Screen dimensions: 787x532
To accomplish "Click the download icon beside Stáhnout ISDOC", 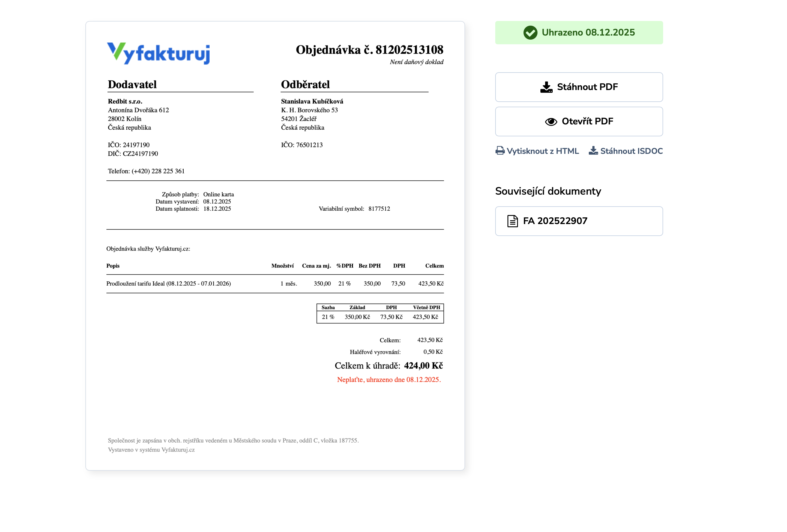I will click(x=594, y=151).
